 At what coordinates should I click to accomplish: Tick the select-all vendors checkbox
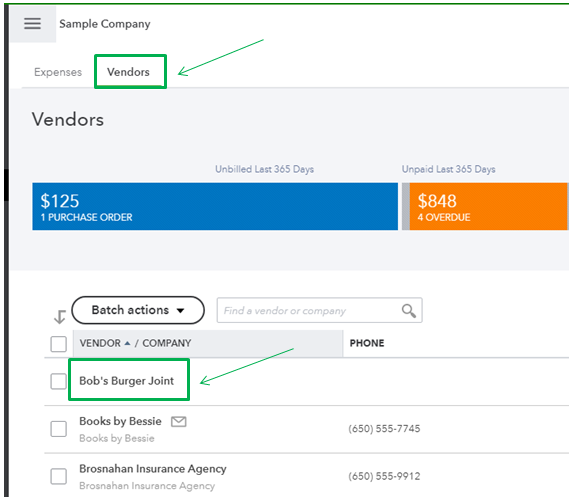(x=58, y=344)
